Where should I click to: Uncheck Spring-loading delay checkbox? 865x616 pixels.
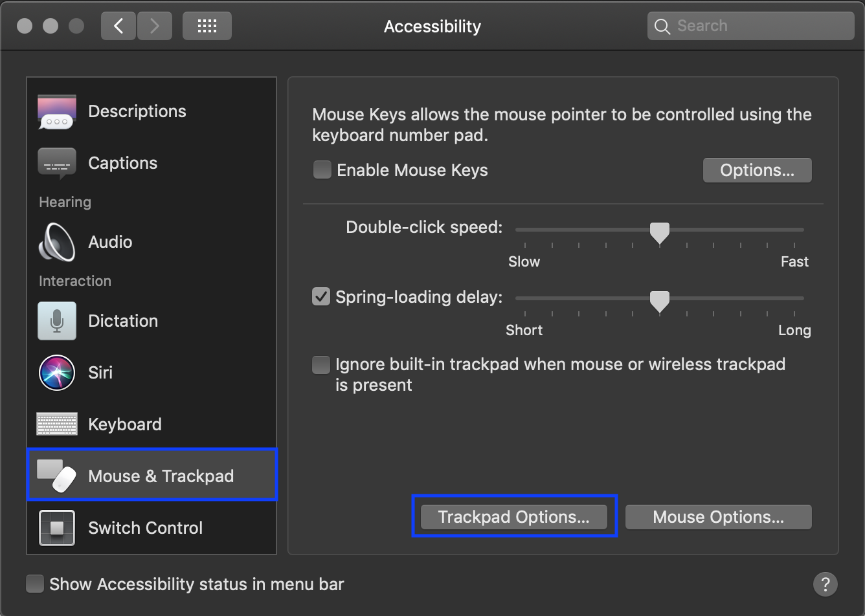321,297
